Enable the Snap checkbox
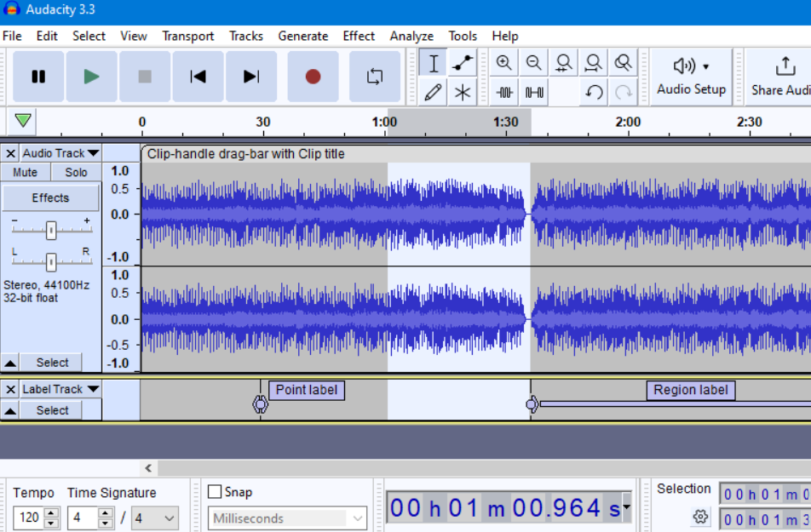Screen dimensions: 811x532 tap(214, 492)
